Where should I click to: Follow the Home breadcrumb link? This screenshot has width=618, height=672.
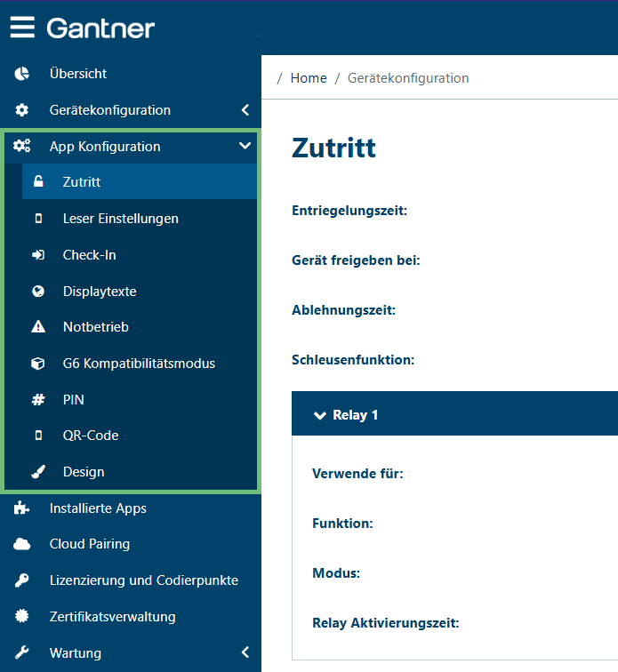coord(309,78)
